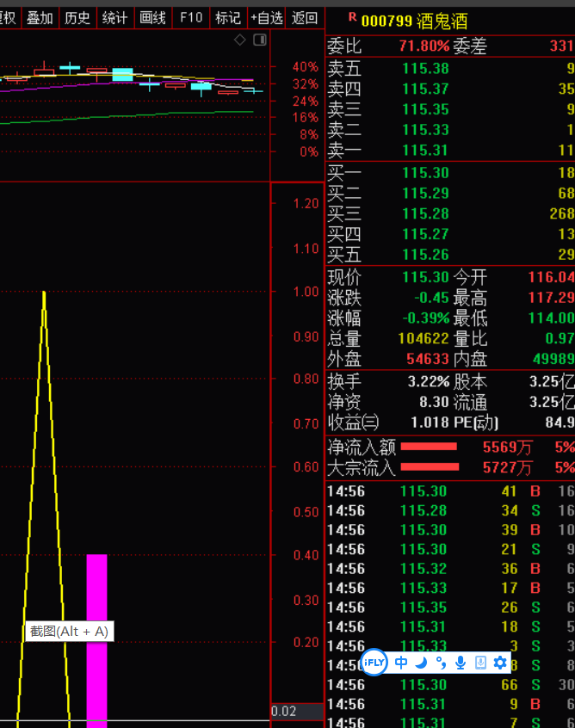The height and width of the screenshot is (728, 575).
Task: Click the 返回 return button
Action: coord(305,18)
